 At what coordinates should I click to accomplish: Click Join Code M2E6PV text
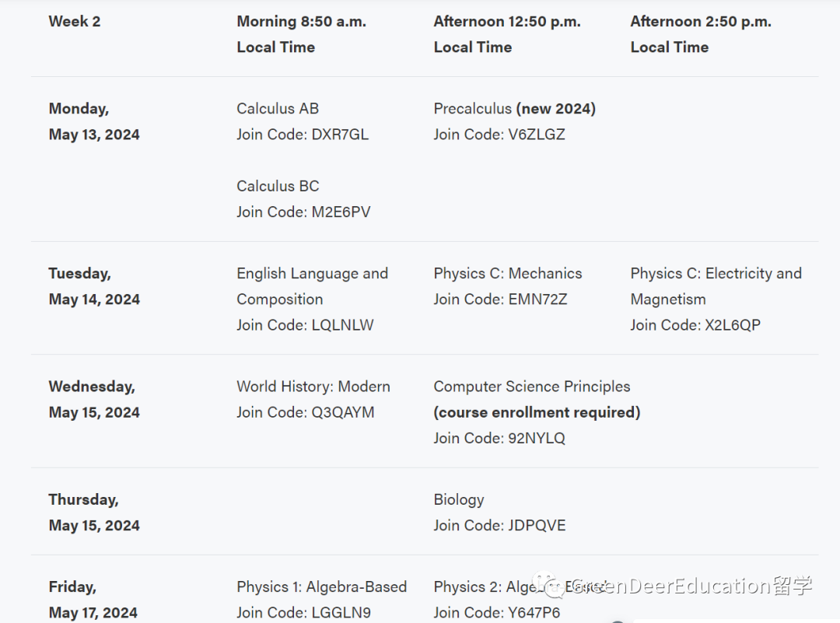pos(303,212)
